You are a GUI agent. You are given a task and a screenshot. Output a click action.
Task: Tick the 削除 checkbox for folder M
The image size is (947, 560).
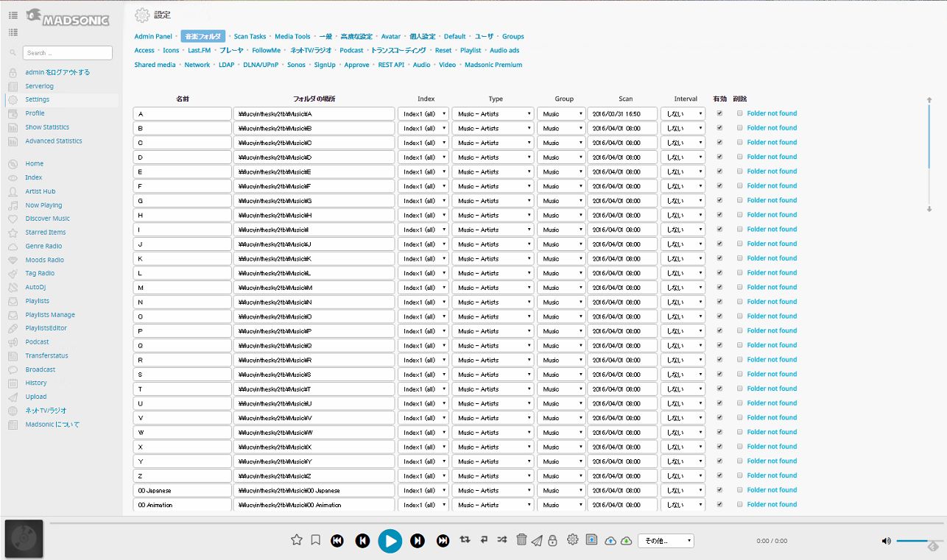[x=739, y=287]
